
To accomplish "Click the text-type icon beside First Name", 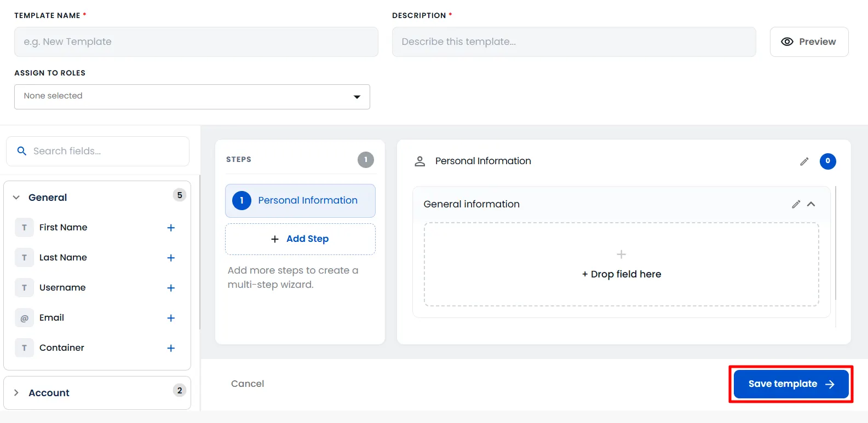I will click(24, 228).
